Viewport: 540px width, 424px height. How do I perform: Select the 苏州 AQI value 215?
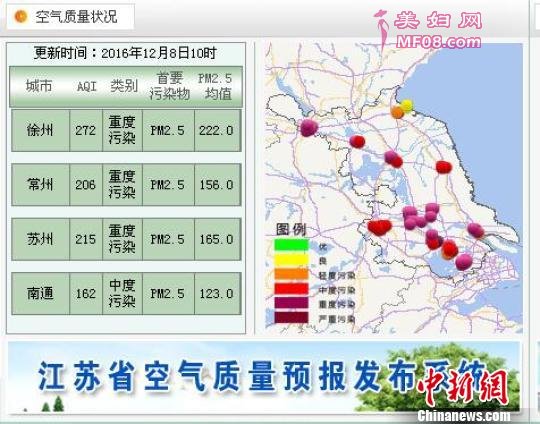pos(86,239)
